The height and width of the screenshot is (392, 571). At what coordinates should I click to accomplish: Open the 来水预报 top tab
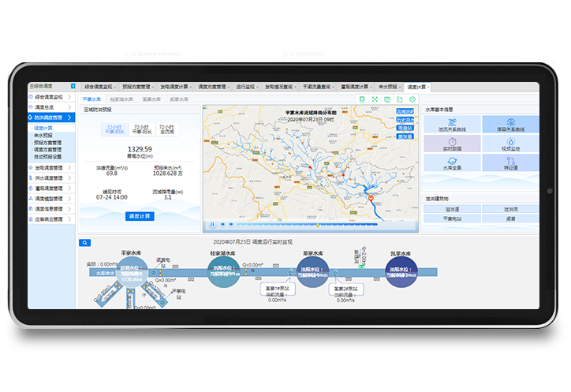388,86
